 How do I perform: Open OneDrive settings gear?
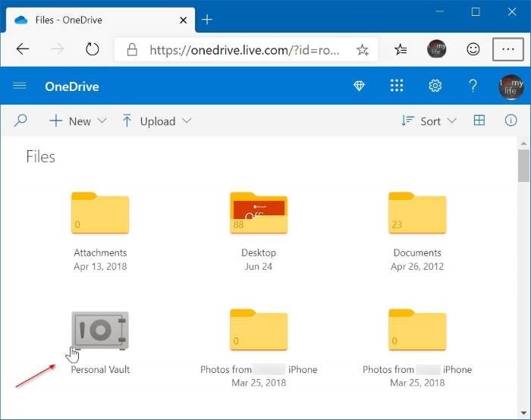pyautogui.click(x=435, y=86)
